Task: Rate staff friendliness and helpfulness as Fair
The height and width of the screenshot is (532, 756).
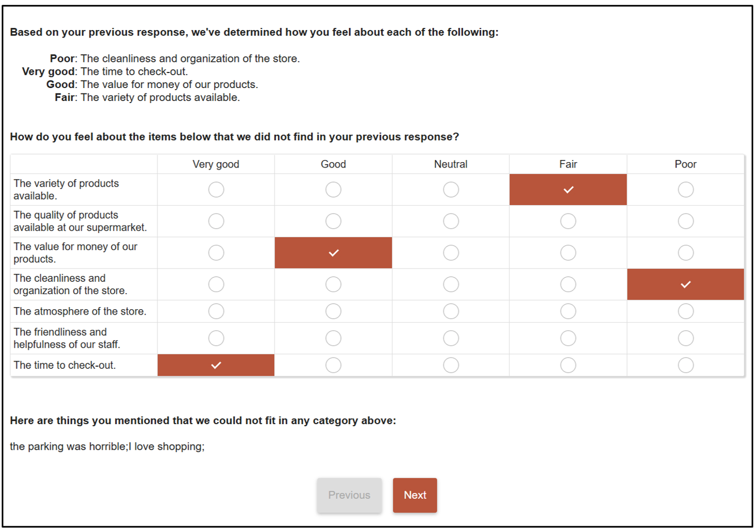Action: click(568, 338)
